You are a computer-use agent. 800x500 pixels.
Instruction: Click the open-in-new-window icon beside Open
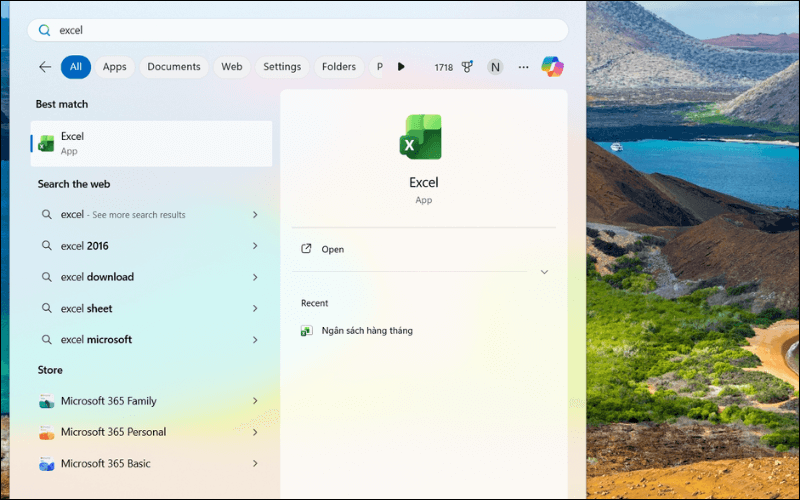tap(306, 249)
